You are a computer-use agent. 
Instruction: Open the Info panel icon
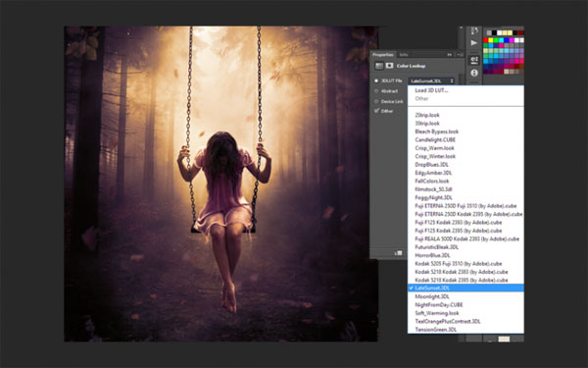[474, 73]
